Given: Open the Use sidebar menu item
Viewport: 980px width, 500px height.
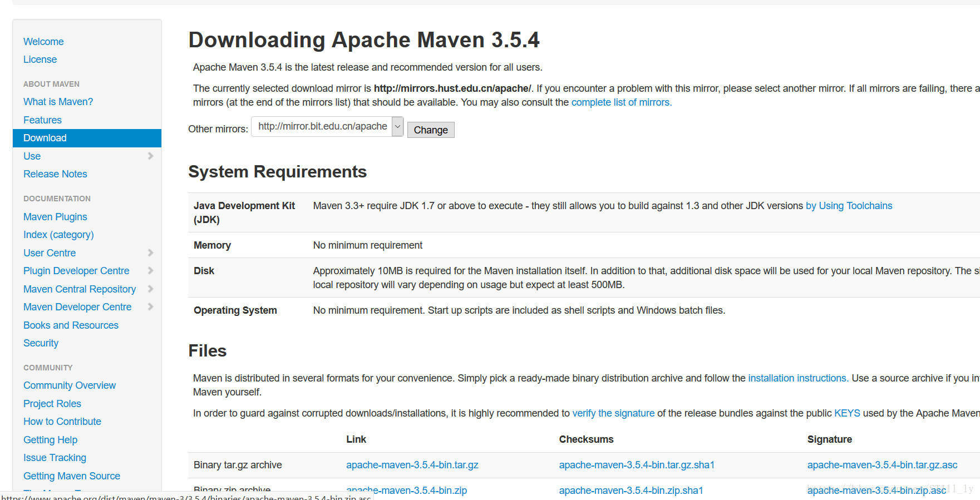Looking at the screenshot, I should 32,156.
